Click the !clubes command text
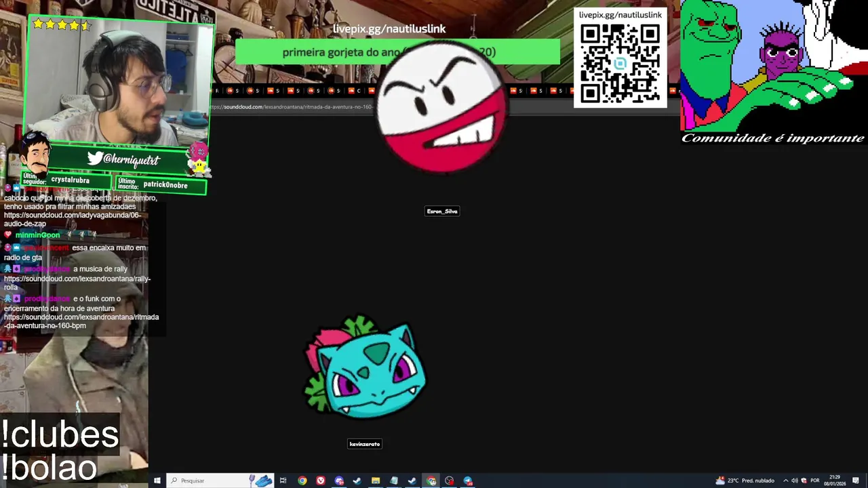868x488 pixels. pos(60,434)
